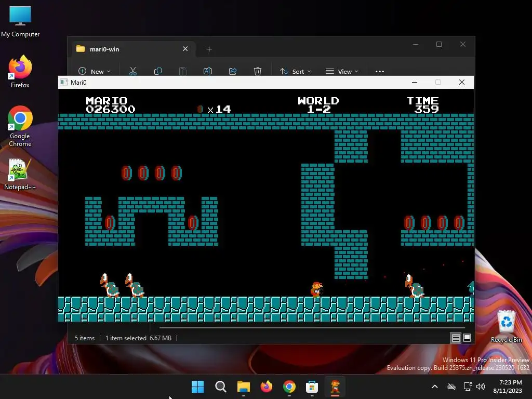This screenshot has height=399, width=532.
Task: Add a new File Explorer tab
Action: 209,49
